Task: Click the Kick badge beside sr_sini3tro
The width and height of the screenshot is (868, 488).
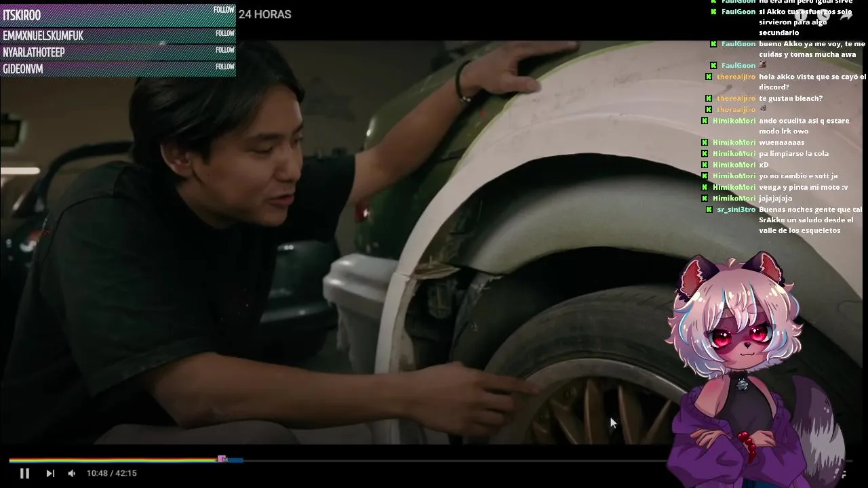Action: point(709,209)
